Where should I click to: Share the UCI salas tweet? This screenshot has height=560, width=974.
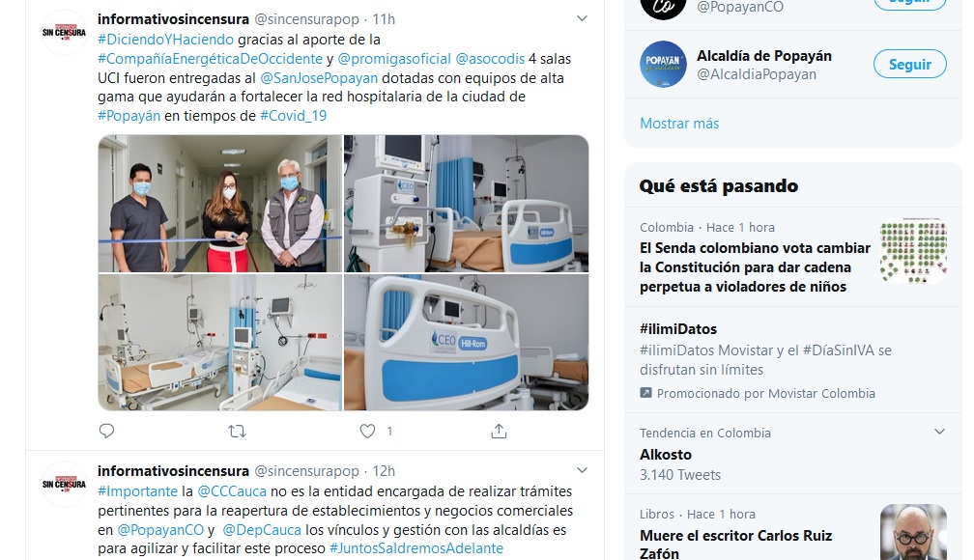click(x=499, y=431)
